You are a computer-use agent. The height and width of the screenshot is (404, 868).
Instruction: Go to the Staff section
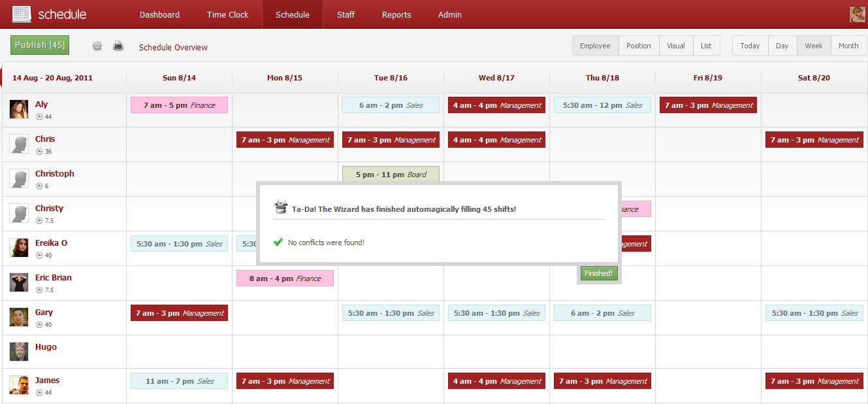tap(346, 14)
